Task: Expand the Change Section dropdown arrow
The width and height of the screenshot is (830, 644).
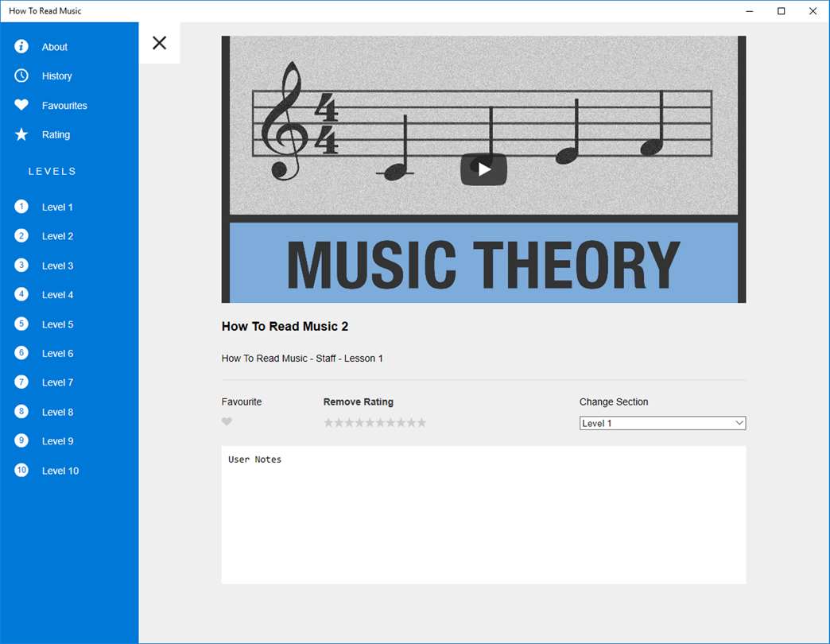Action: point(739,423)
